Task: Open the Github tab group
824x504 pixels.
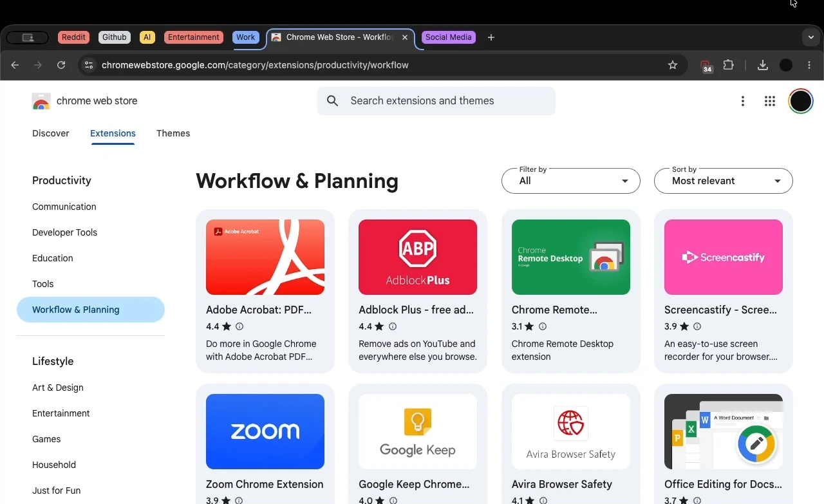Action: tap(115, 37)
